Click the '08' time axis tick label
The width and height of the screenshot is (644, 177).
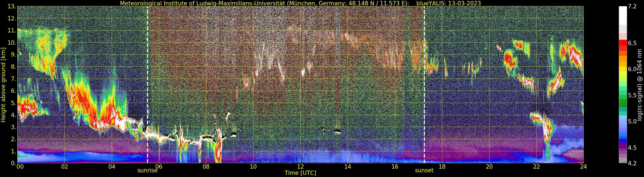click(206, 166)
